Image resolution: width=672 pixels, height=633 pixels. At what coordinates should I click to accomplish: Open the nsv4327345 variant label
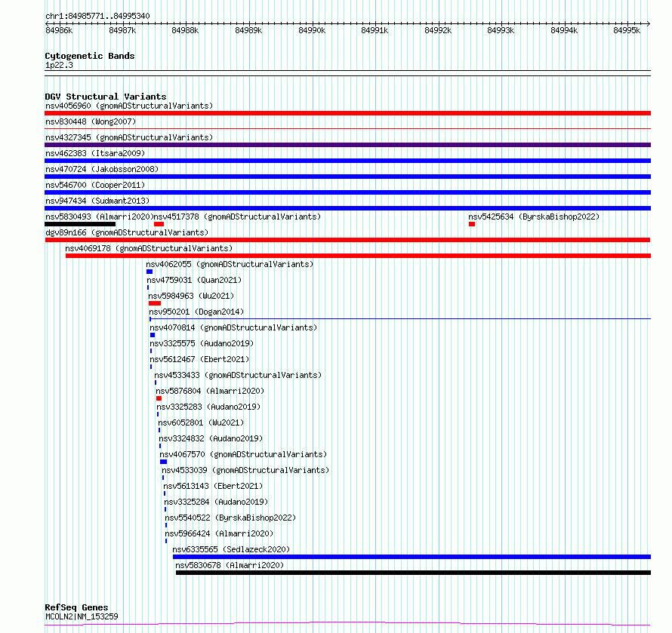(x=129, y=137)
